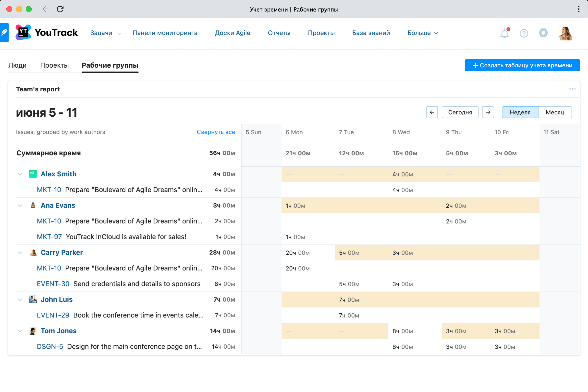Go to previous week with left arrow
The width and height of the screenshot is (588, 392).
tap(432, 112)
